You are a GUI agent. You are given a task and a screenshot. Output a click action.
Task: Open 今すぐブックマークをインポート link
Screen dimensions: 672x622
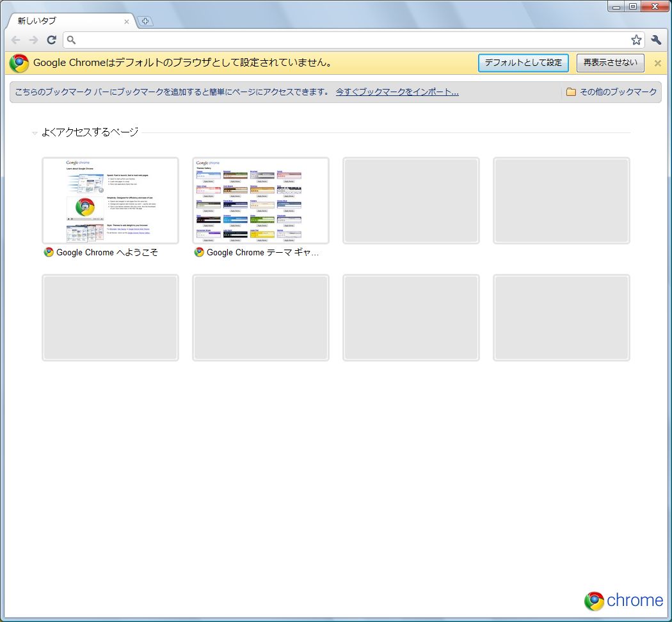(397, 92)
